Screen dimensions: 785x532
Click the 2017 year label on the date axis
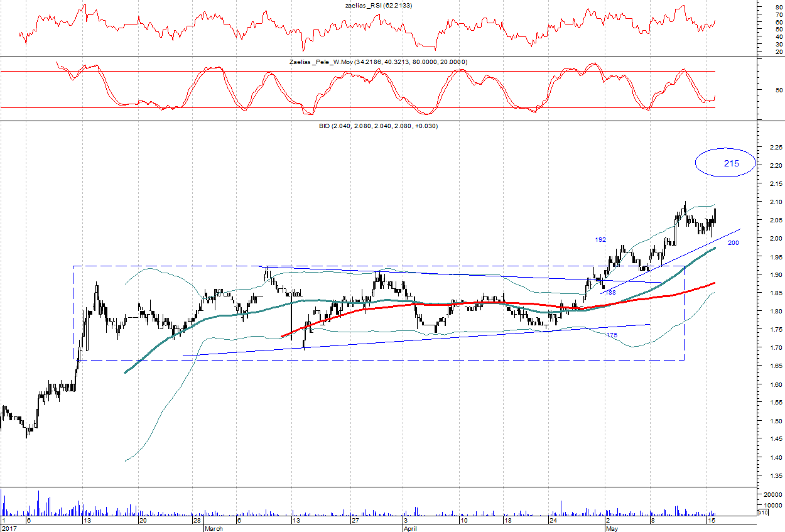[9, 529]
